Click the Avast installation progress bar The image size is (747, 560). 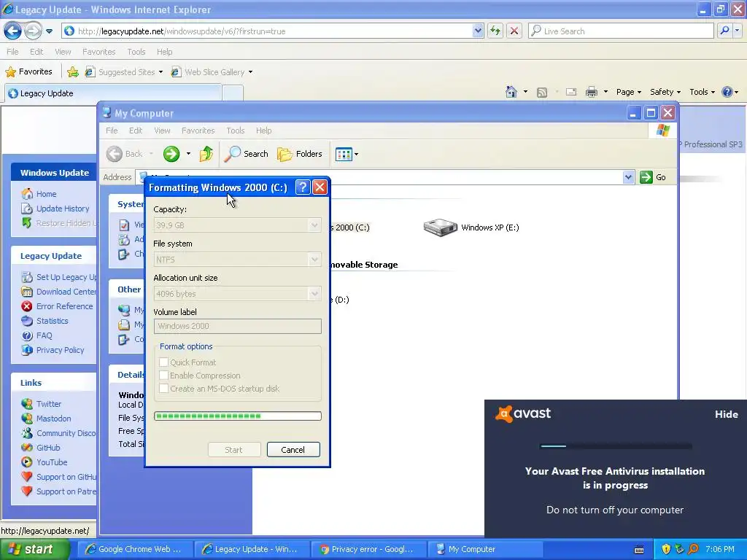point(616,446)
